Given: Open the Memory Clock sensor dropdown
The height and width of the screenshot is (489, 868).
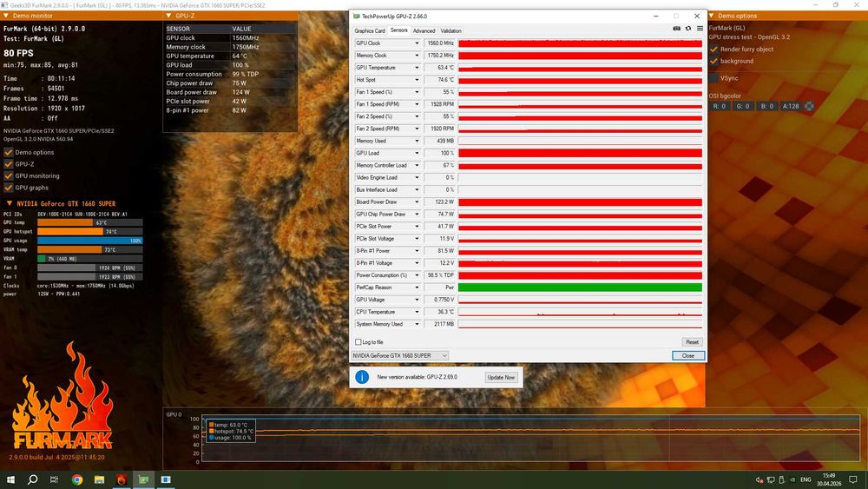Looking at the screenshot, I should pos(417,56).
